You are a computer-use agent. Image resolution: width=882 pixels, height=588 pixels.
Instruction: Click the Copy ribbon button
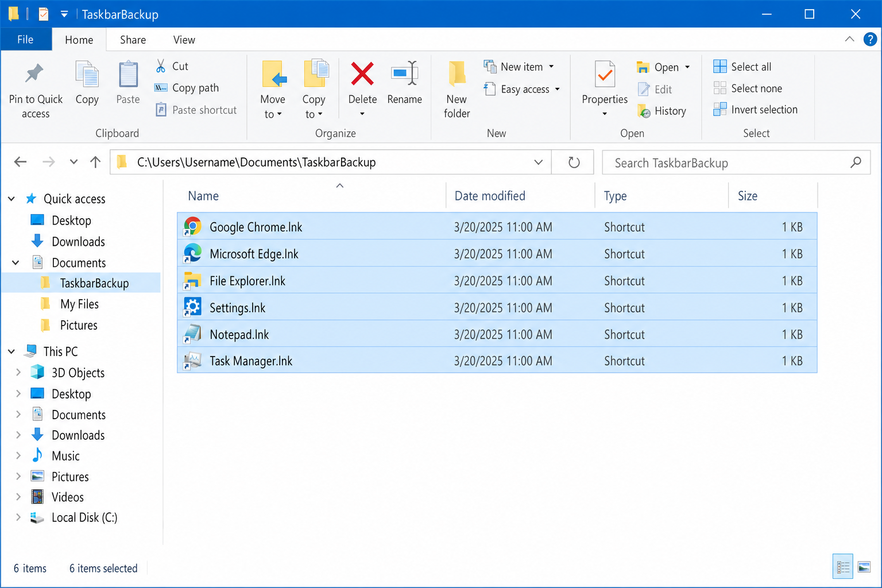(87, 83)
